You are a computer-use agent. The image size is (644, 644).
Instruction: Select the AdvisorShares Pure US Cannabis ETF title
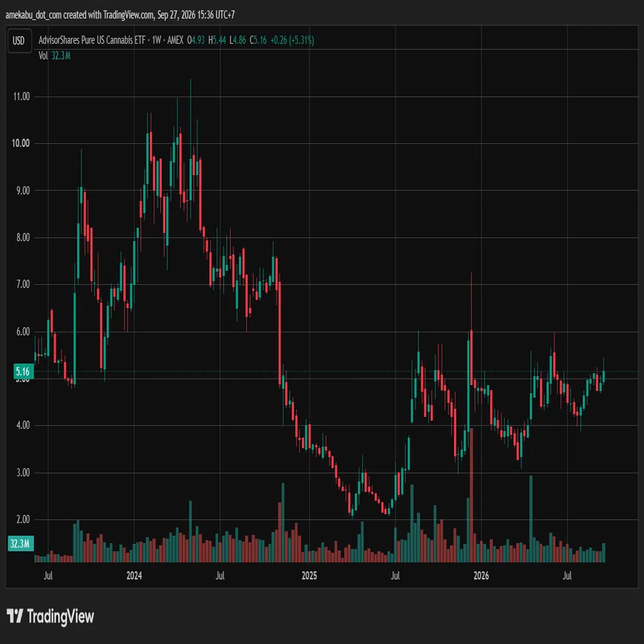92,40
